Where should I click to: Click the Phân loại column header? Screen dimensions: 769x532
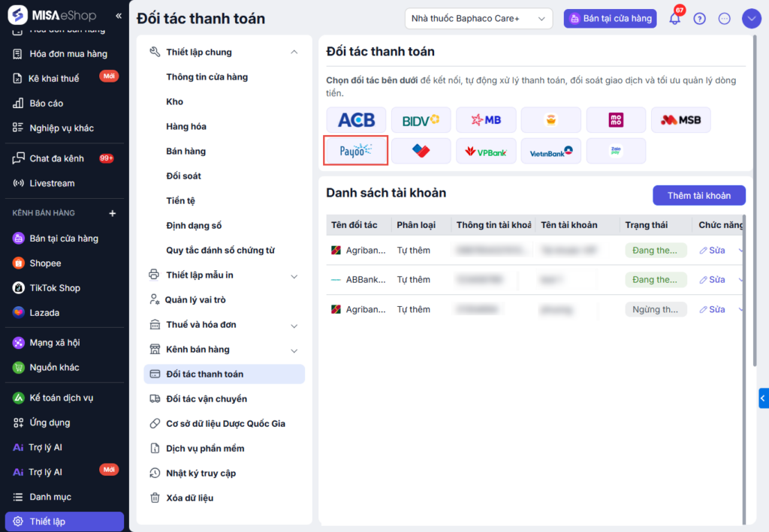[421, 225]
